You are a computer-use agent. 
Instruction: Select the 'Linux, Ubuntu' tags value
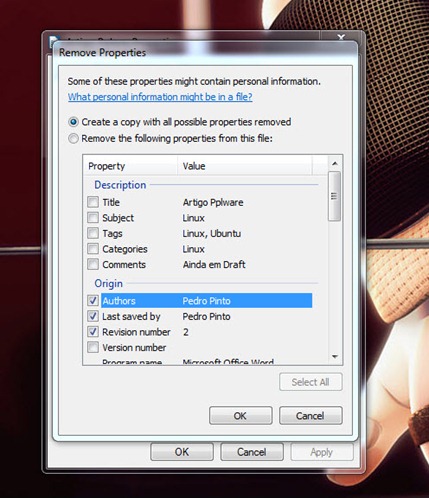coord(212,233)
